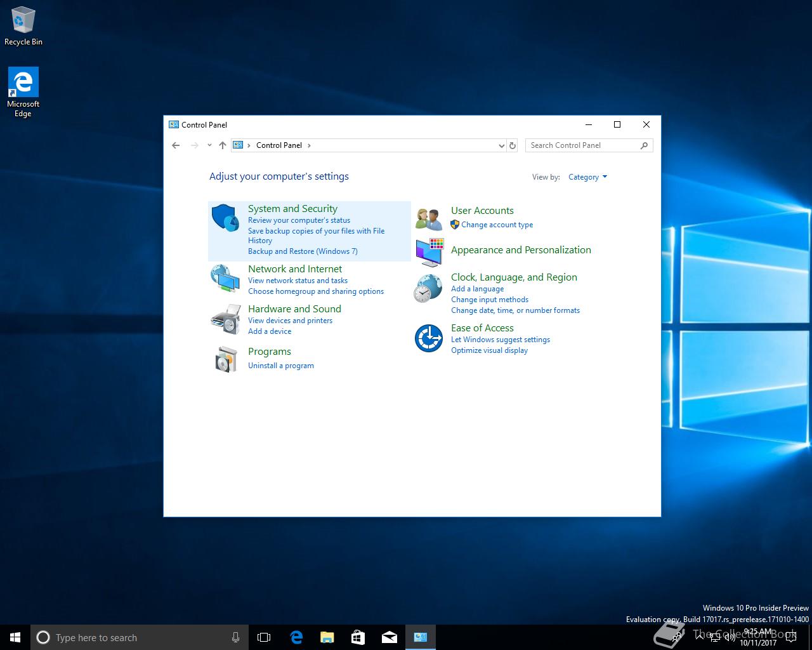Open the Recycle Bin desktop icon

[x=23, y=27]
